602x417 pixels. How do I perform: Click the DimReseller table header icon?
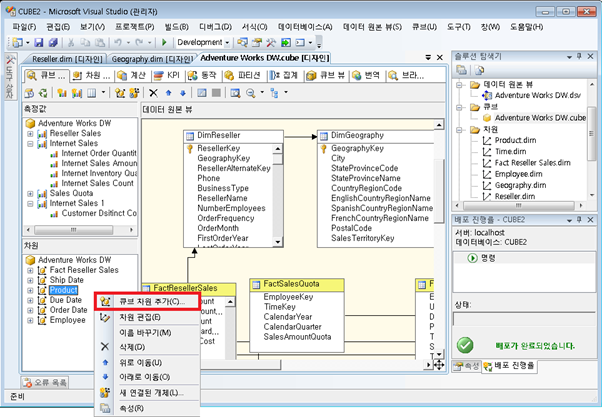(190, 136)
